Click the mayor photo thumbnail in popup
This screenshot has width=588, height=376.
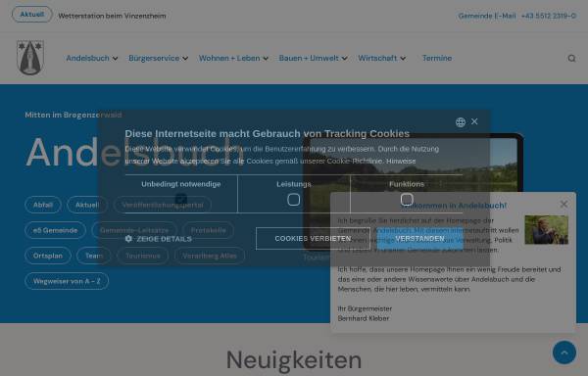pos(547,230)
